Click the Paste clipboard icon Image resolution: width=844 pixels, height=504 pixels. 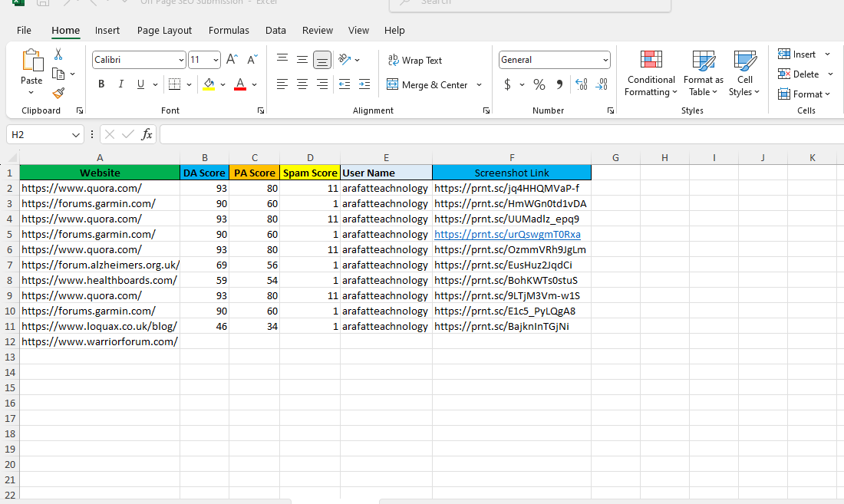pyautogui.click(x=31, y=61)
